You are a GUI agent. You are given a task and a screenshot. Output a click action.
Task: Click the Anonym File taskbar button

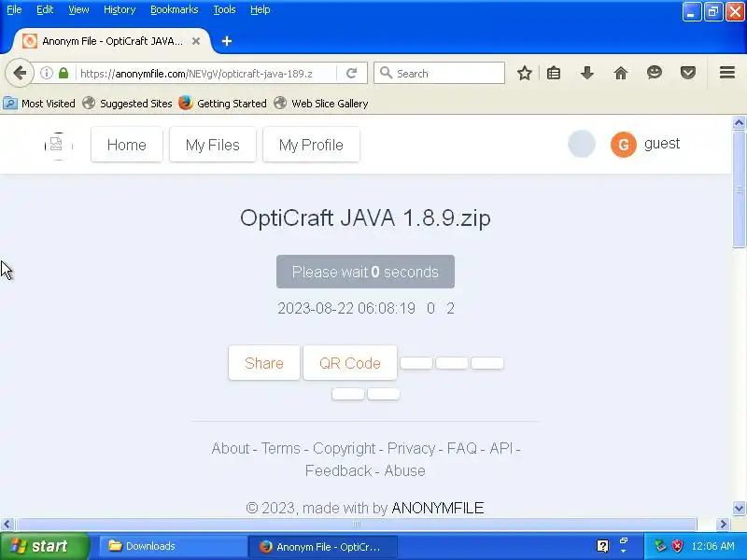pos(322,546)
